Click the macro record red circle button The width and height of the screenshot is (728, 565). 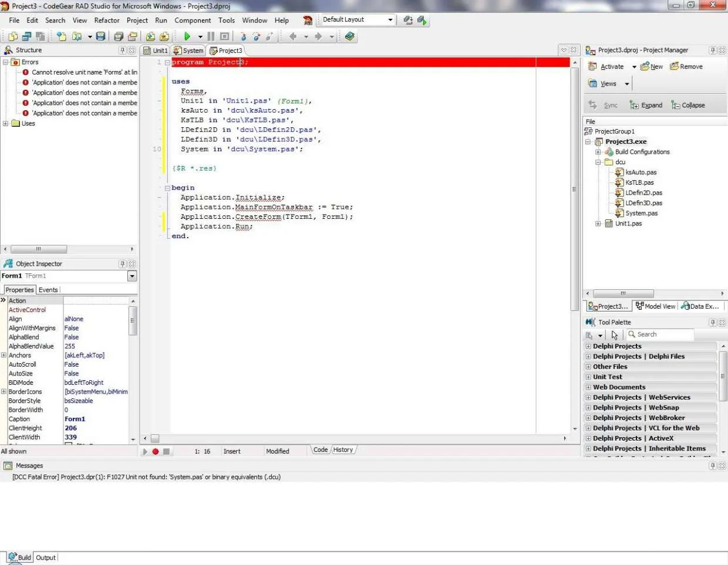[x=156, y=451]
